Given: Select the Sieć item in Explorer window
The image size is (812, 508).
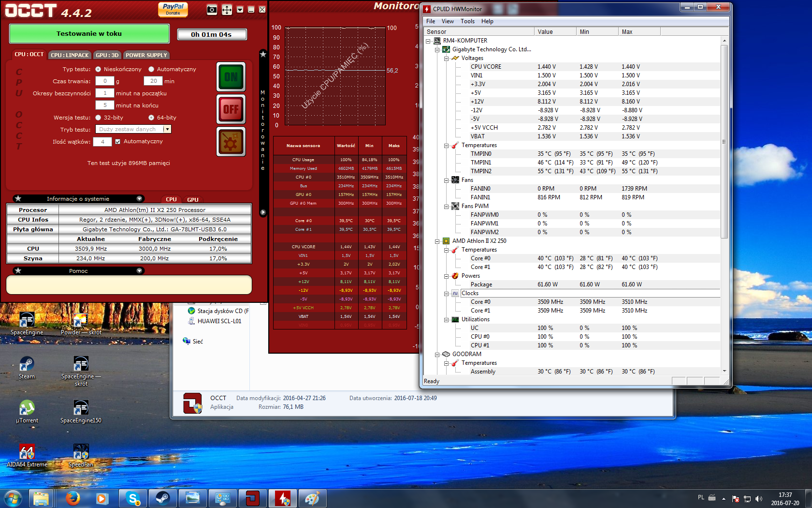Looking at the screenshot, I should [193, 341].
